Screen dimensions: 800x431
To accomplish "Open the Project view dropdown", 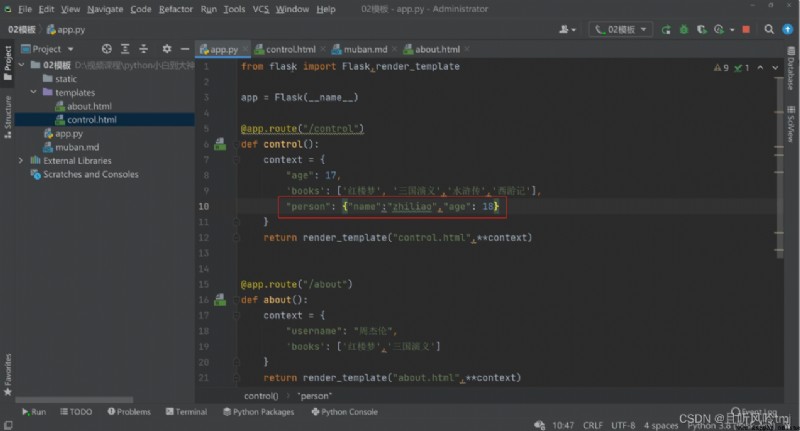I will 47,49.
